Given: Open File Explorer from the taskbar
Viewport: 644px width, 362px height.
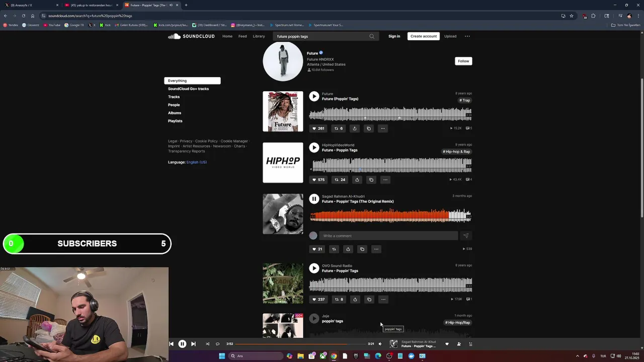Looking at the screenshot, I should [x=300, y=356].
